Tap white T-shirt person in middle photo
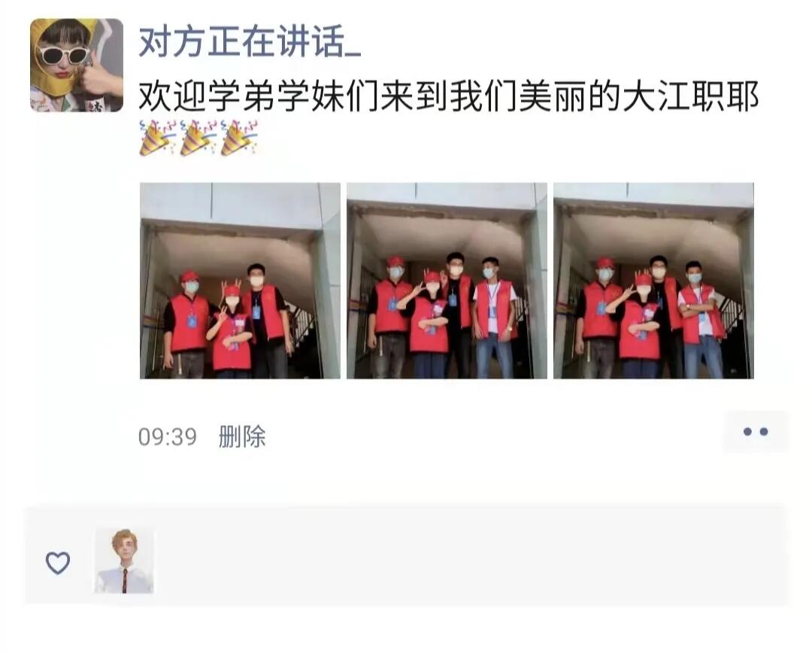Image resolution: width=812 pixels, height=653 pixels. pyautogui.click(x=495, y=317)
